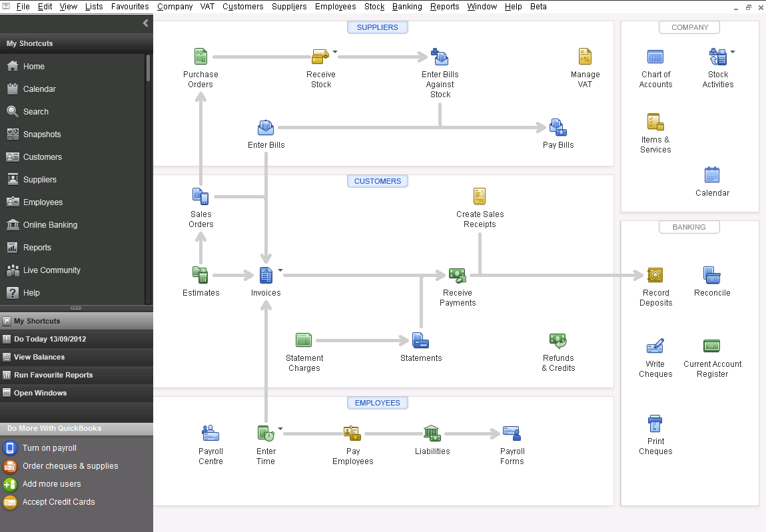Image resolution: width=766 pixels, height=532 pixels.
Task: Expand the Invoices dropdown arrow
Action: pyautogui.click(x=279, y=270)
